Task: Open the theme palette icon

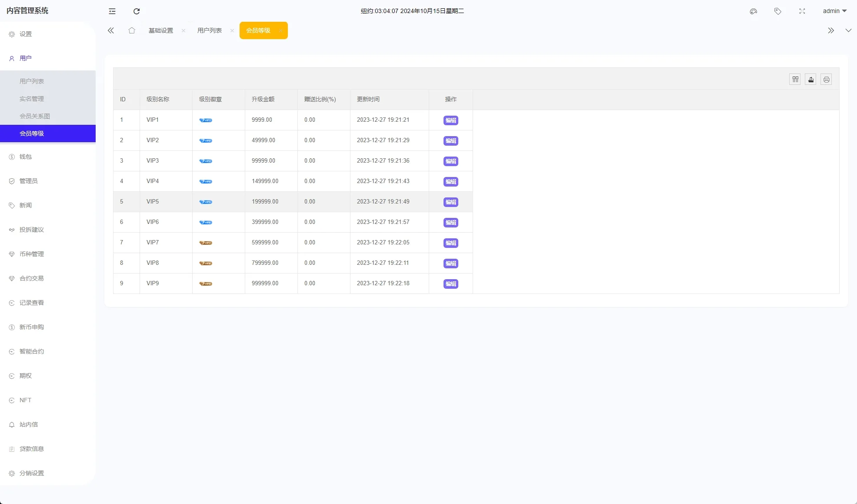Action: (754, 11)
